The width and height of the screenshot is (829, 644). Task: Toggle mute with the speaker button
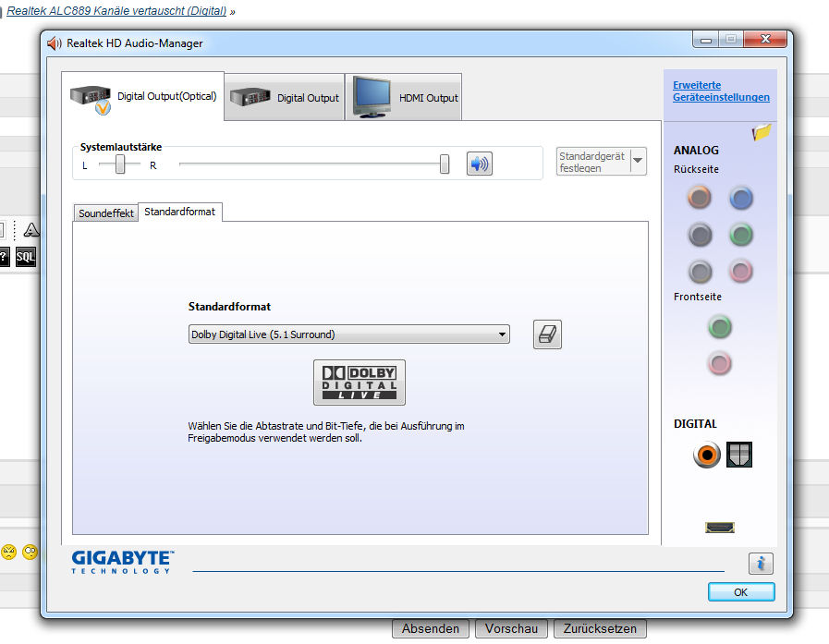[x=479, y=164]
